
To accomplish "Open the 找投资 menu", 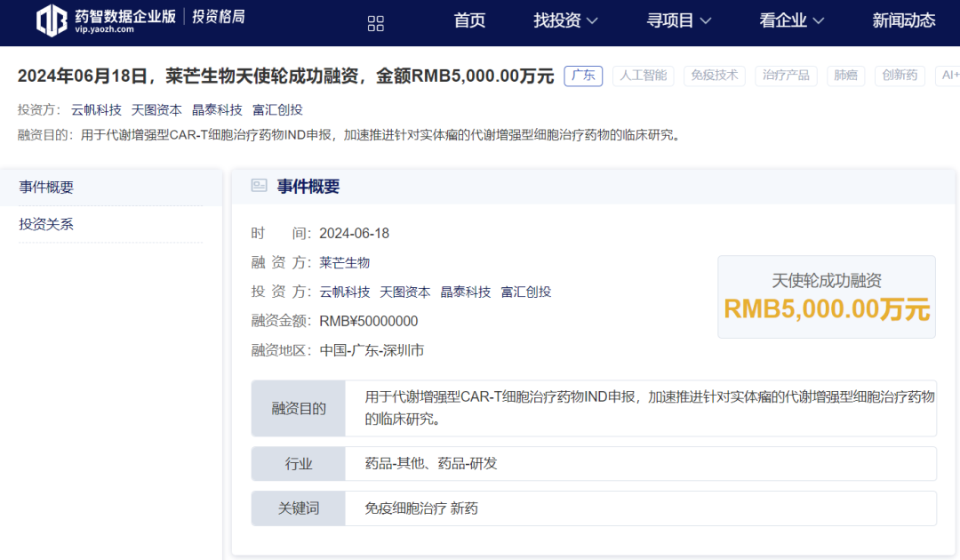I will click(x=565, y=20).
